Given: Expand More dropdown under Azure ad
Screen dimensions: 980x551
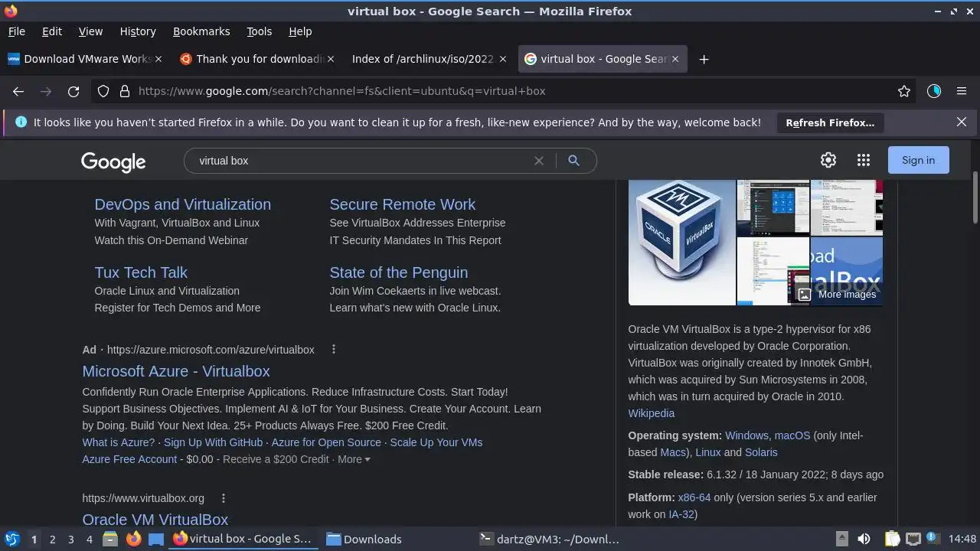Looking at the screenshot, I should 354,459.
